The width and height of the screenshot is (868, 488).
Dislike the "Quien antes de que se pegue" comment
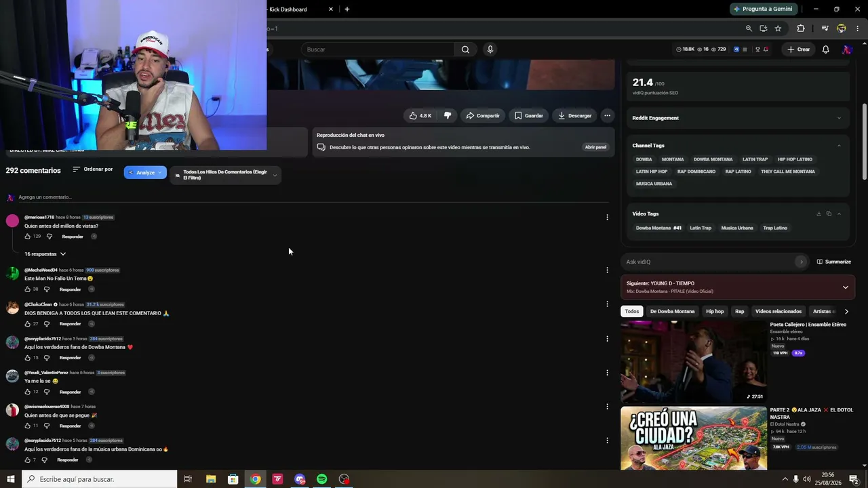tap(47, 426)
